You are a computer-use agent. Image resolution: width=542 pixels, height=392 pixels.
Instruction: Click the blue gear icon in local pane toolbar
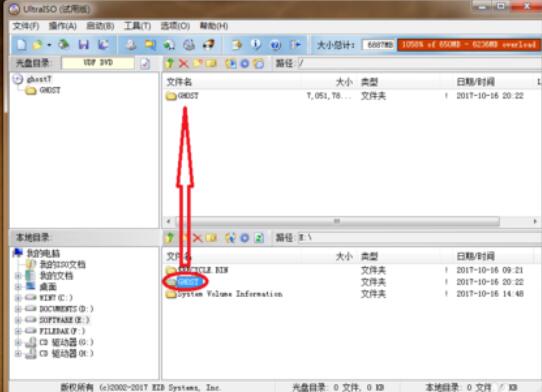(245, 237)
